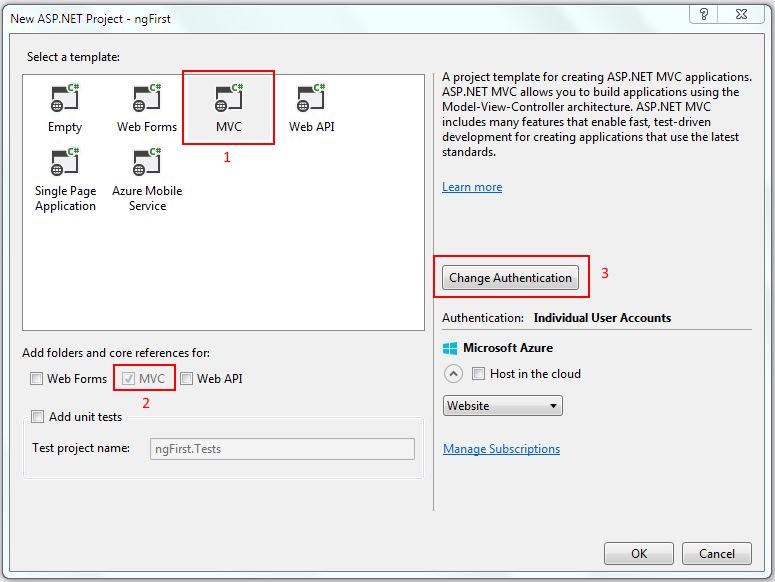The width and height of the screenshot is (775, 582).
Task: Click the Individual User Accounts text
Action: click(602, 318)
